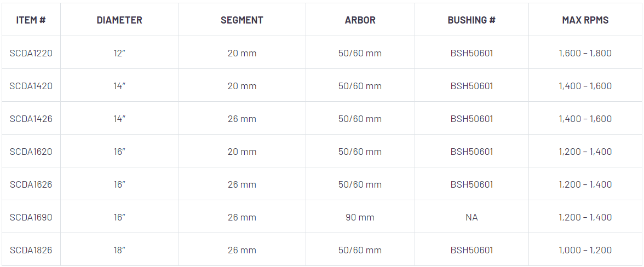
Task: Click the SEGMENT column header
Action: pos(242,20)
